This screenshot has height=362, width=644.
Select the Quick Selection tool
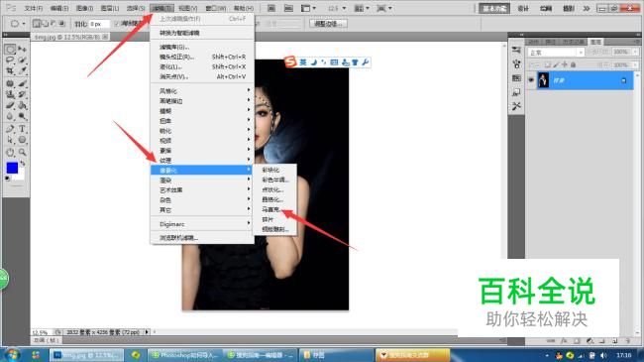pyautogui.click(x=22, y=60)
